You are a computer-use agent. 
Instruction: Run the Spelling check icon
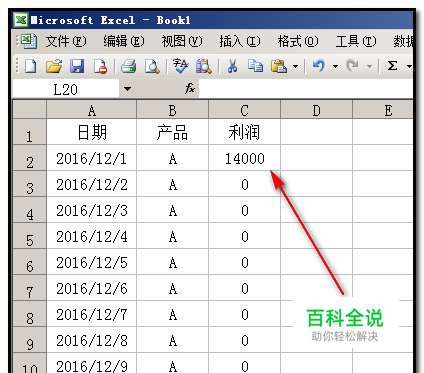[x=181, y=66]
